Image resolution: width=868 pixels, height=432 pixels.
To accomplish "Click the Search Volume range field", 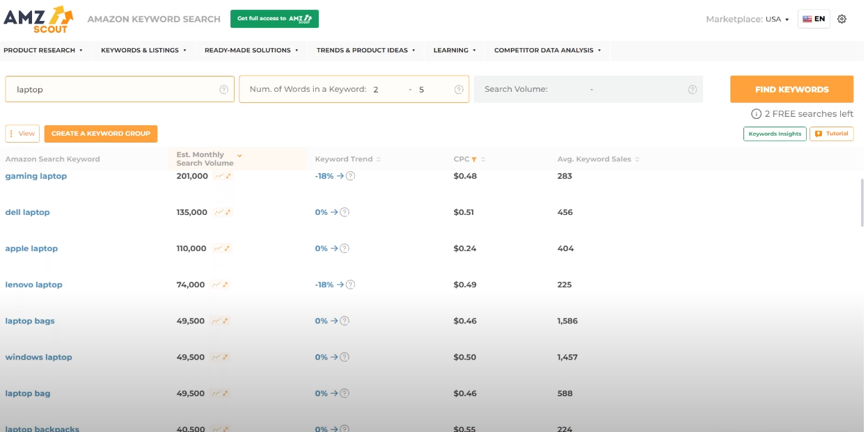I will pos(588,90).
